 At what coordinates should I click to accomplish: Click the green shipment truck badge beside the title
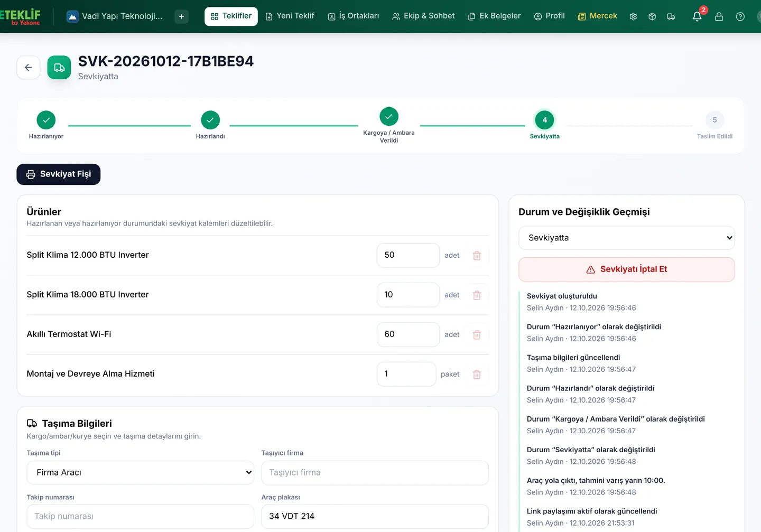(59, 68)
